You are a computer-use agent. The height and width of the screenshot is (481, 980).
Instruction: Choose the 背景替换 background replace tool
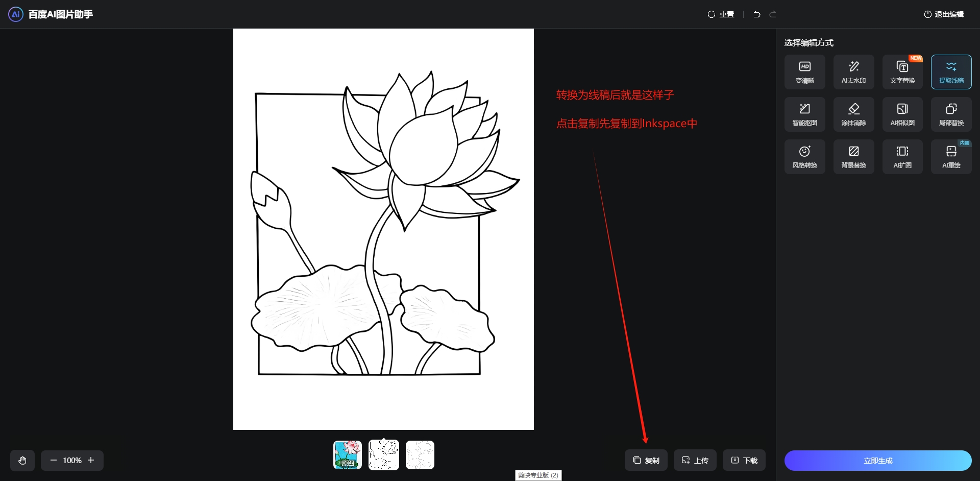pos(853,157)
